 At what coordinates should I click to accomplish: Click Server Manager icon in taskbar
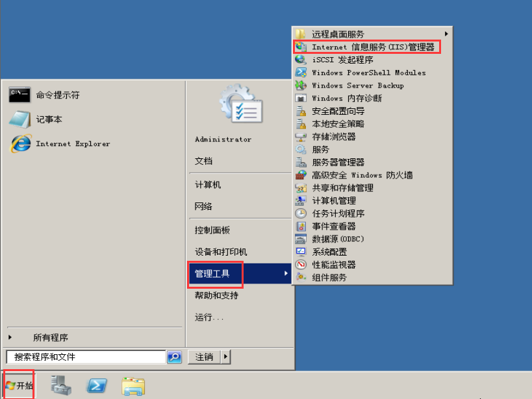(x=61, y=385)
